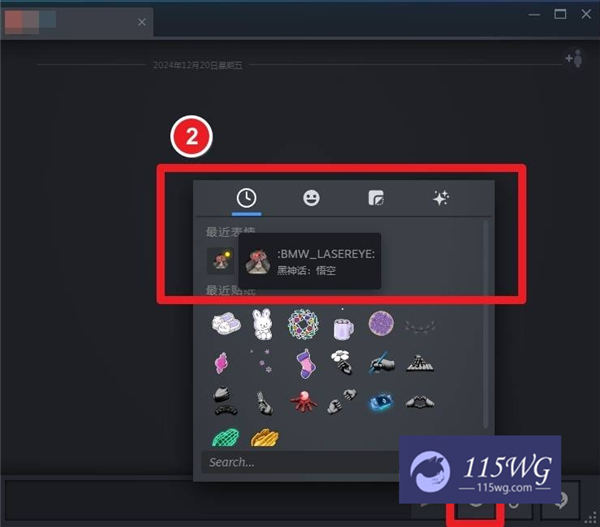Click the add friend to chat icon

click(573, 59)
